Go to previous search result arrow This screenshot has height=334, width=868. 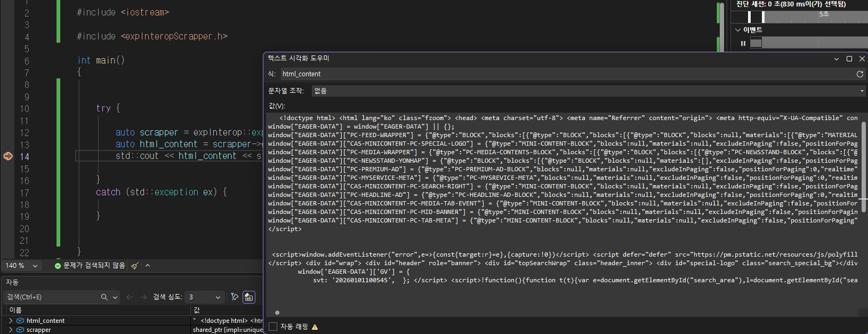click(x=130, y=297)
